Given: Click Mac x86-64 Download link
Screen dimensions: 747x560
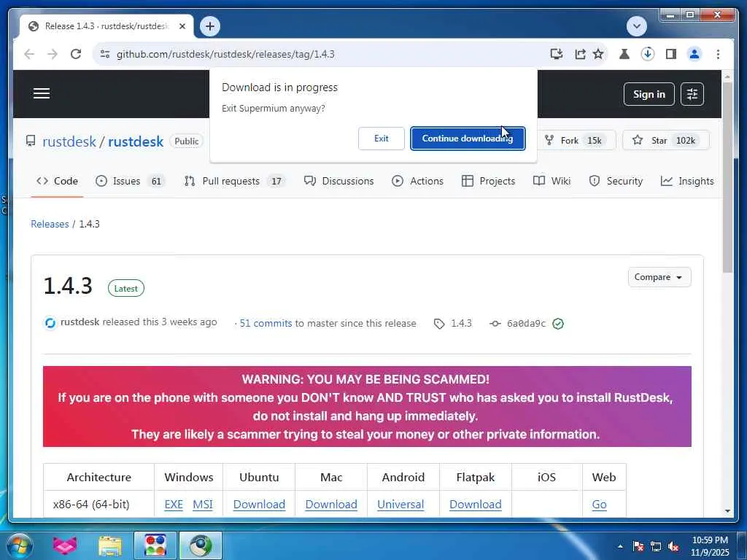Looking at the screenshot, I should point(331,505).
